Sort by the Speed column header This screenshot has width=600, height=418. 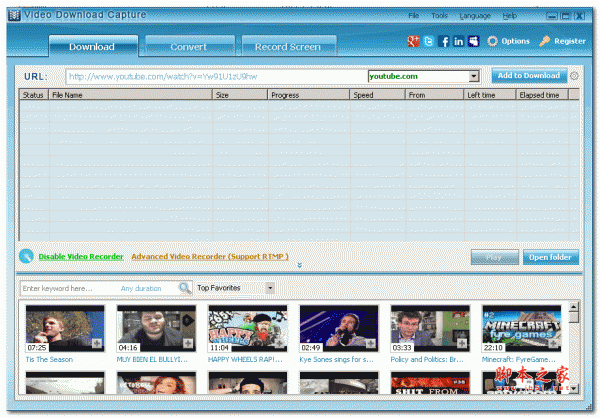(377, 95)
